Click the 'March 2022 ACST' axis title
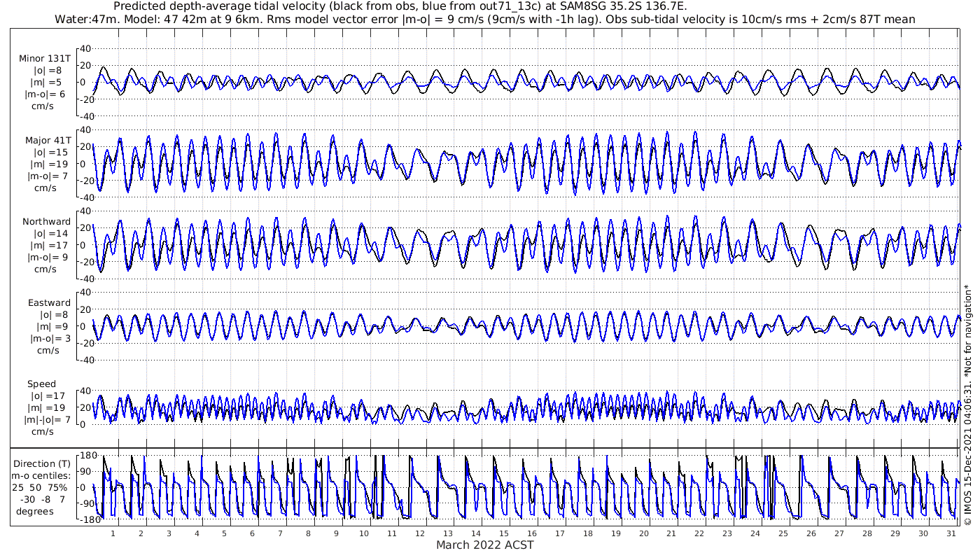This screenshot has height=560, width=980. point(484,545)
